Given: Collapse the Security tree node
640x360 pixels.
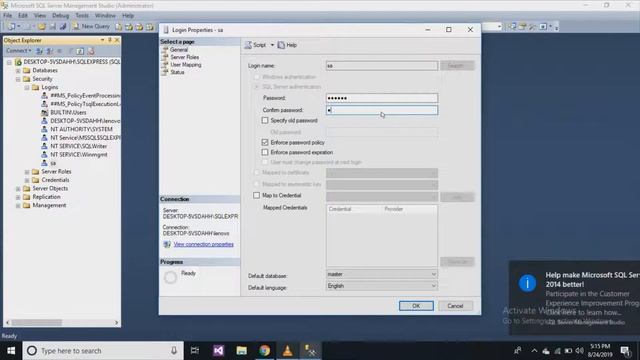Looking at the screenshot, I should coord(18,79).
